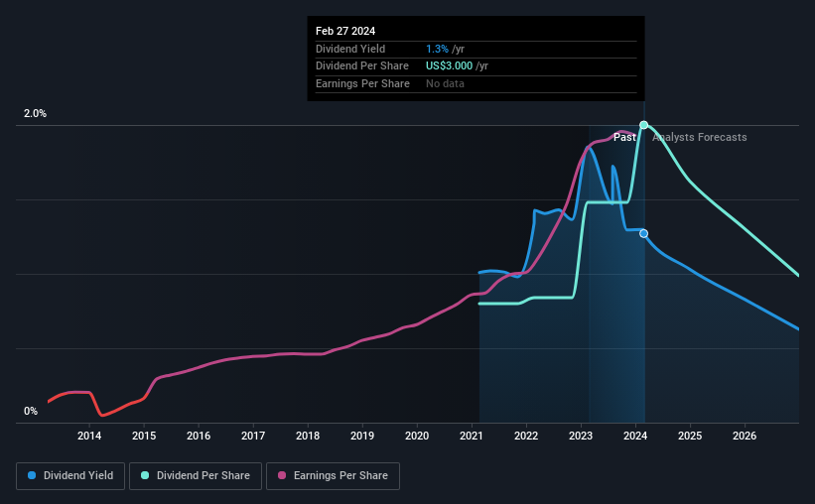Click the tooltip Earnings Per Share row label

point(362,83)
